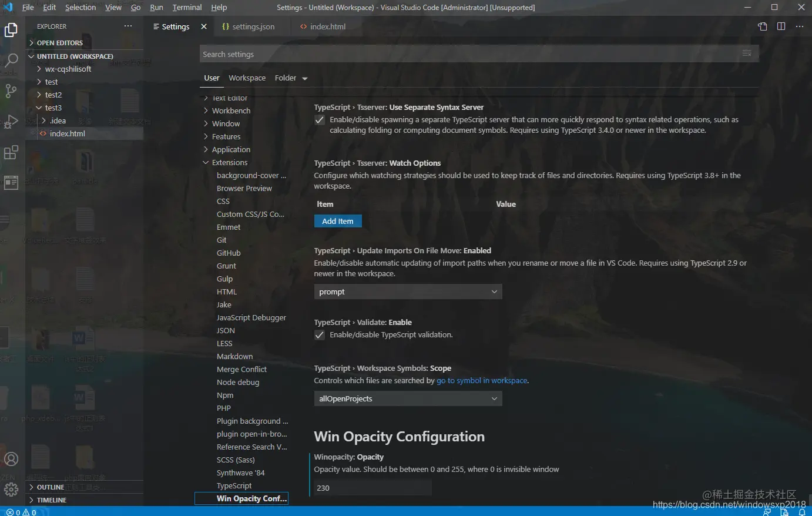This screenshot has height=516, width=812.
Task: Toggle Use Separate Syntax Server checkbox
Action: (x=320, y=120)
